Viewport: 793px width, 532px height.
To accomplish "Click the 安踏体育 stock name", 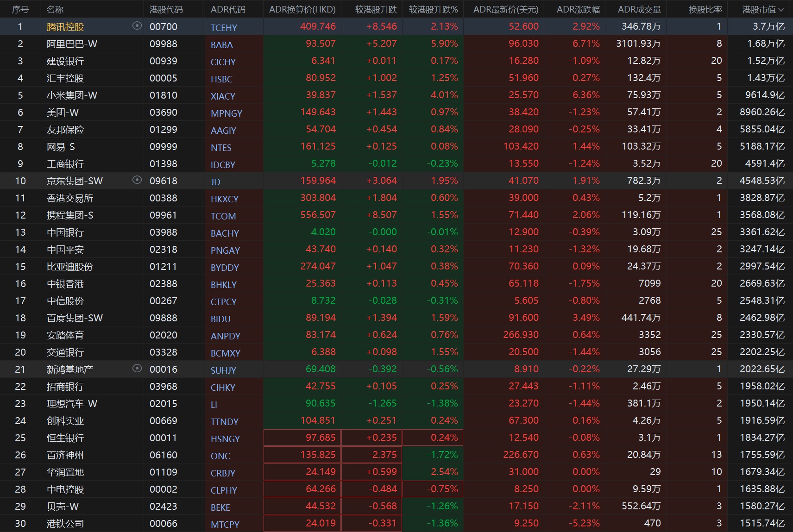I will coord(65,335).
